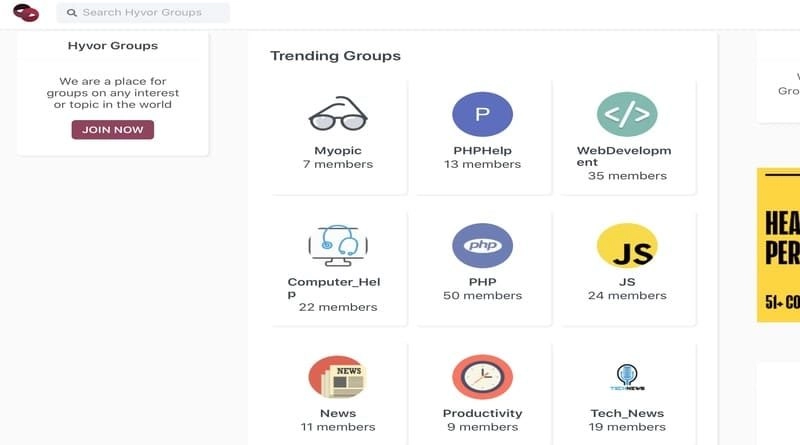The image size is (800, 445).
Task: Type in the Search Hyvor Groups field
Action: pos(150,13)
